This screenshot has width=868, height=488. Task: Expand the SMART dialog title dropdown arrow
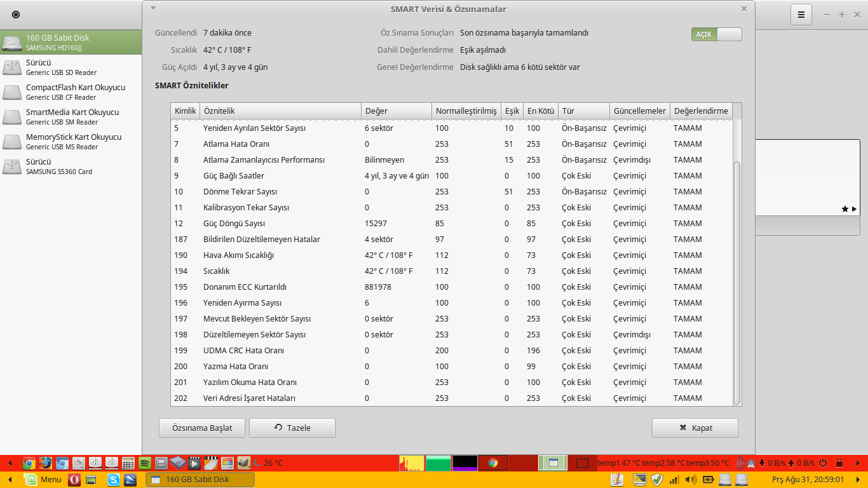click(x=153, y=8)
